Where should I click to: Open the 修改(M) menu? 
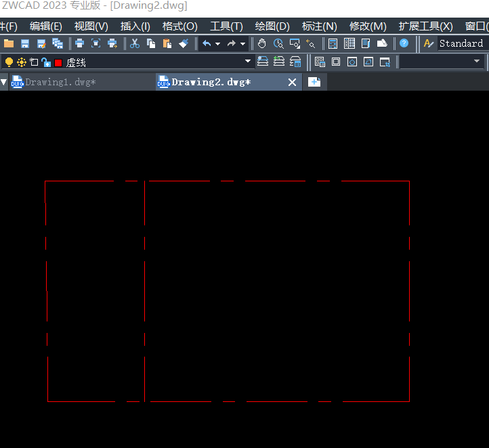pos(368,26)
